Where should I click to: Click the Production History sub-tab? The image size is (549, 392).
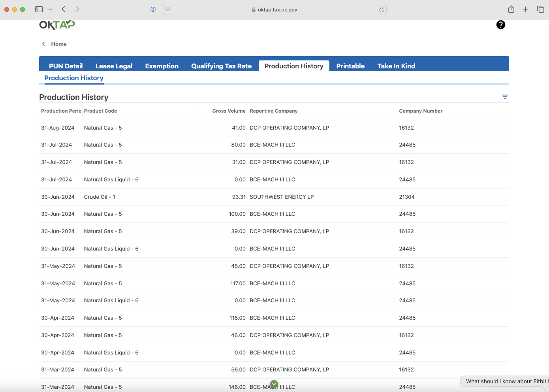pyautogui.click(x=74, y=78)
